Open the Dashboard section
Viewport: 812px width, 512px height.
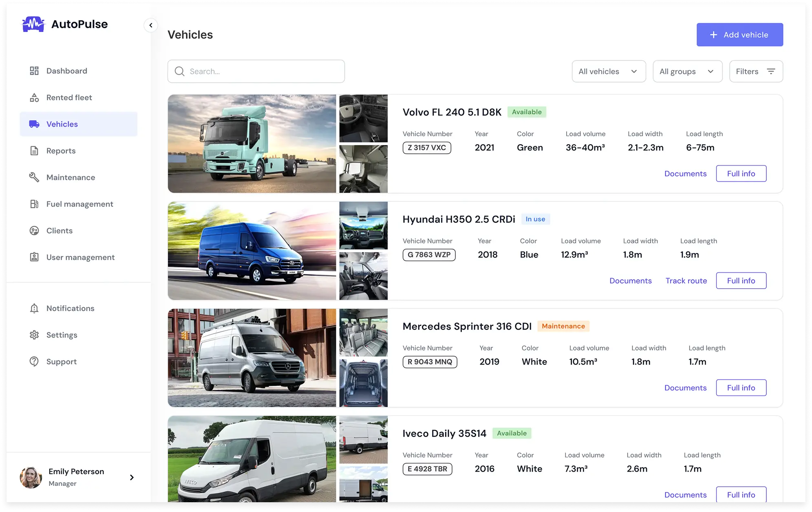pyautogui.click(x=66, y=71)
